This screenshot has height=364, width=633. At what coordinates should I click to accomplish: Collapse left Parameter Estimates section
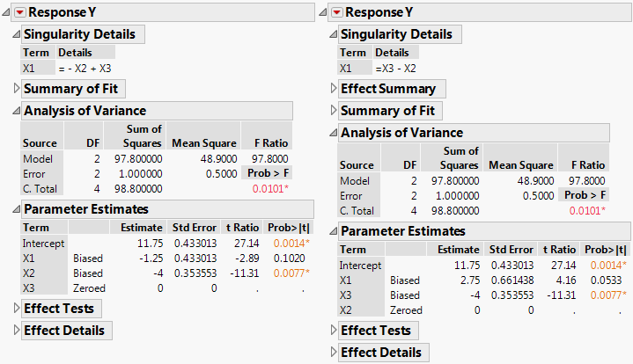click(x=17, y=209)
